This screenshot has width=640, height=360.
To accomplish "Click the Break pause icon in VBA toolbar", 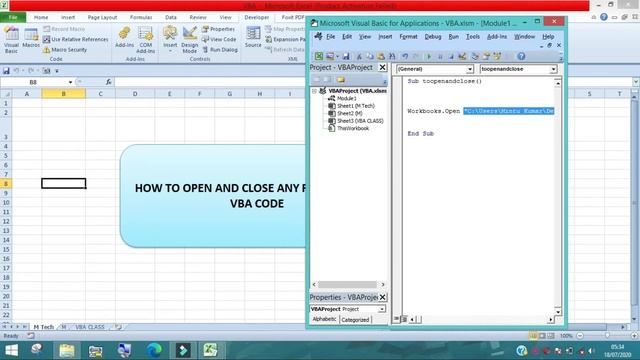I will click(440, 56).
